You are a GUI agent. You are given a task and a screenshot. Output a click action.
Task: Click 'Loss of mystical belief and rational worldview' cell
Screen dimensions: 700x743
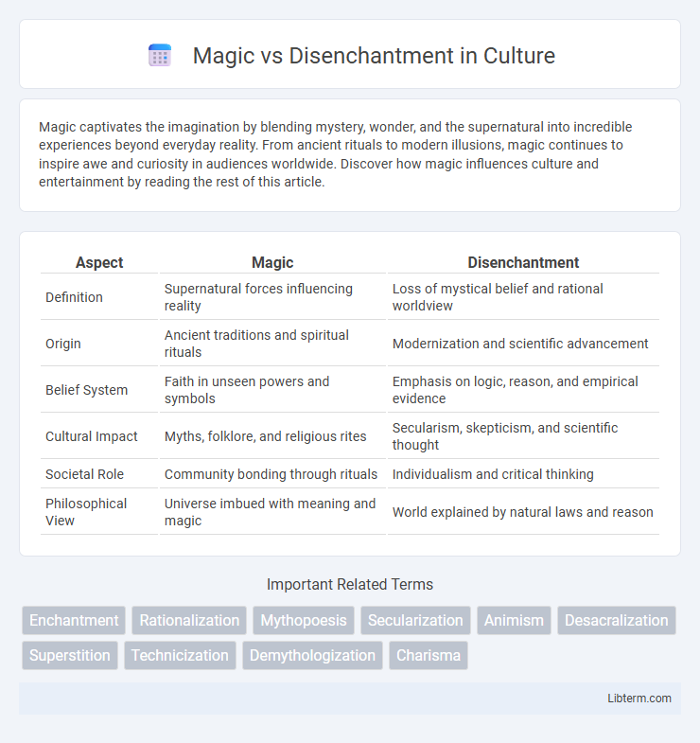tap(523, 297)
